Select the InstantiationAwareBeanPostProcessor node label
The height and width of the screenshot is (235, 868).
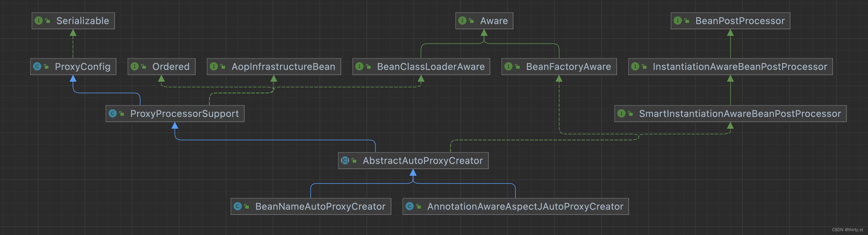click(740, 67)
